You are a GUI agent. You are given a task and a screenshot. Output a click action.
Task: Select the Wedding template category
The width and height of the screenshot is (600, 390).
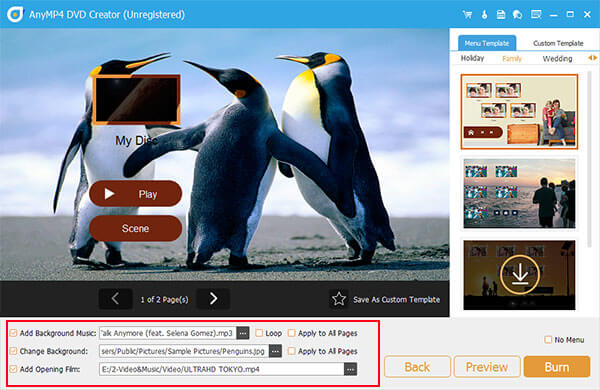pyautogui.click(x=558, y=59)
